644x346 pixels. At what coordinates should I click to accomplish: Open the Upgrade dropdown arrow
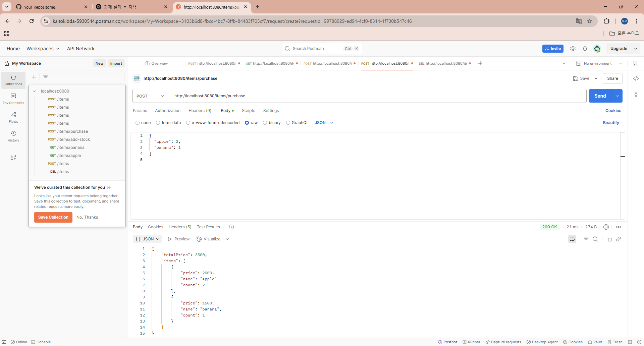tap(636, 49)
